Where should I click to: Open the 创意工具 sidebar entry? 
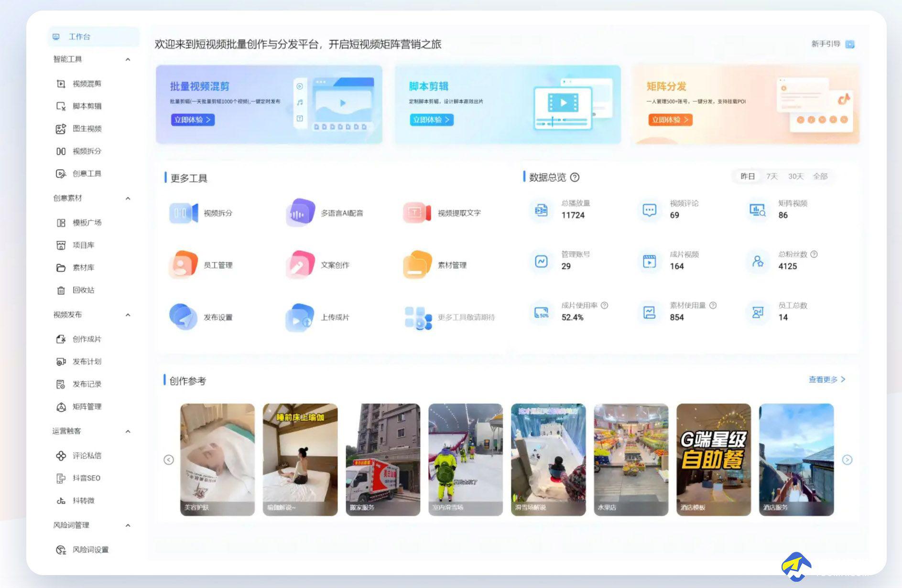79,173
